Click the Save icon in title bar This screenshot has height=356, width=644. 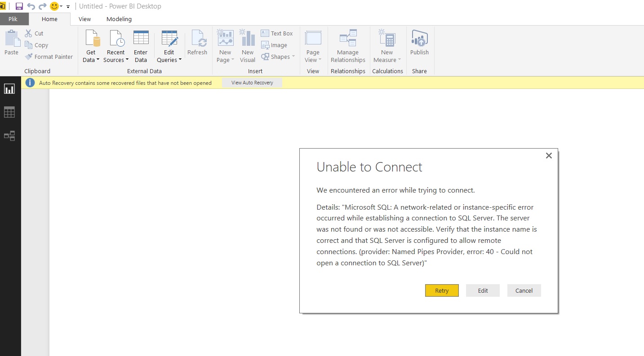(x=19, y=6)
